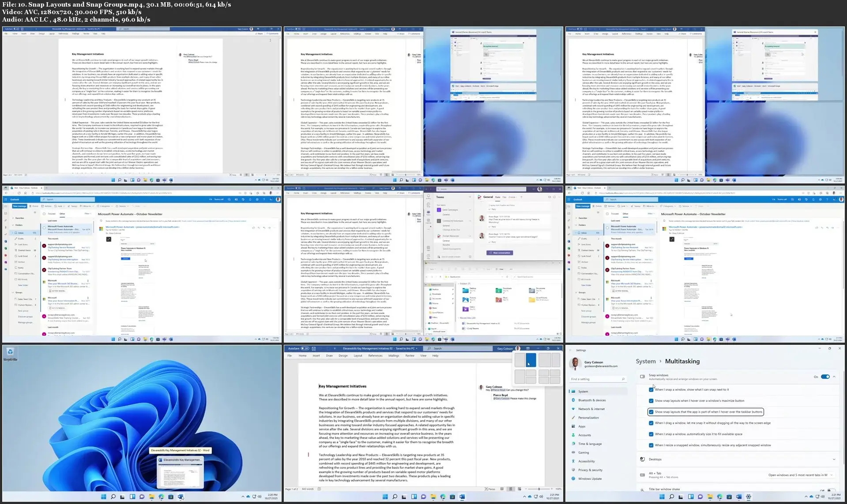Click '643 words' count in Word status bar
Image resolution: width=847 pixels, height=504 pixels.
[x=308, y=489]
